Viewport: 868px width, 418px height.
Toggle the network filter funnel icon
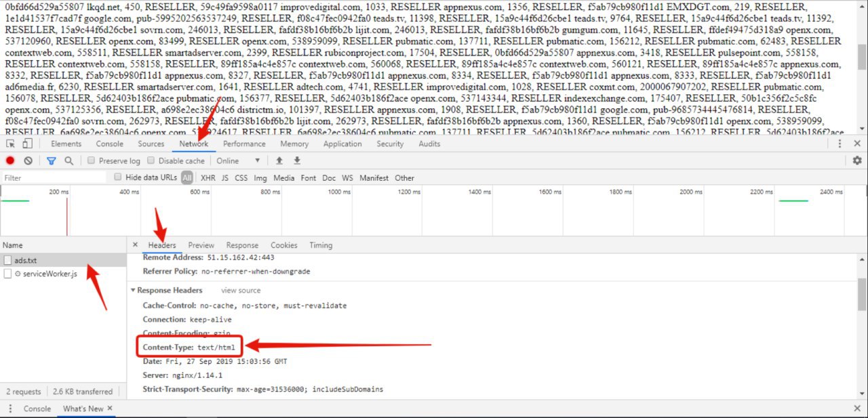51,161
